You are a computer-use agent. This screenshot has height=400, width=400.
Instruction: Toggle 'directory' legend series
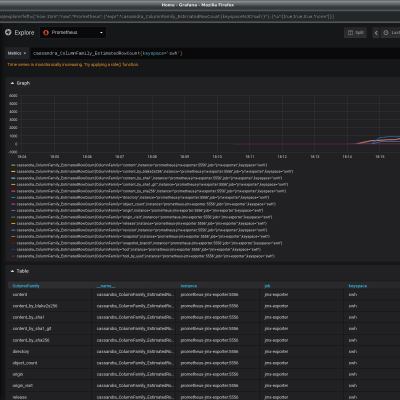pyautogui.click(x=143, y=198)
